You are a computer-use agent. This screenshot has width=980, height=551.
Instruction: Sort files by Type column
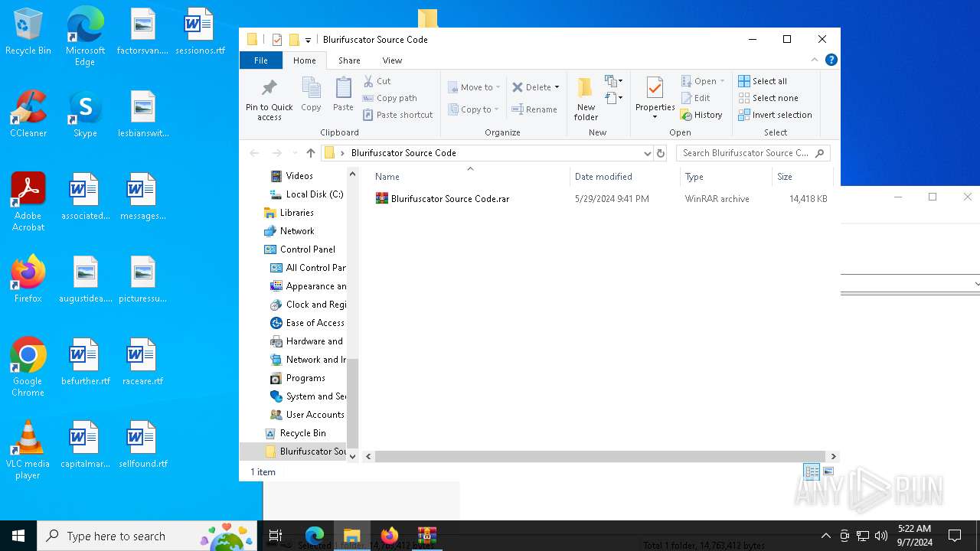(x=726, y=177)
